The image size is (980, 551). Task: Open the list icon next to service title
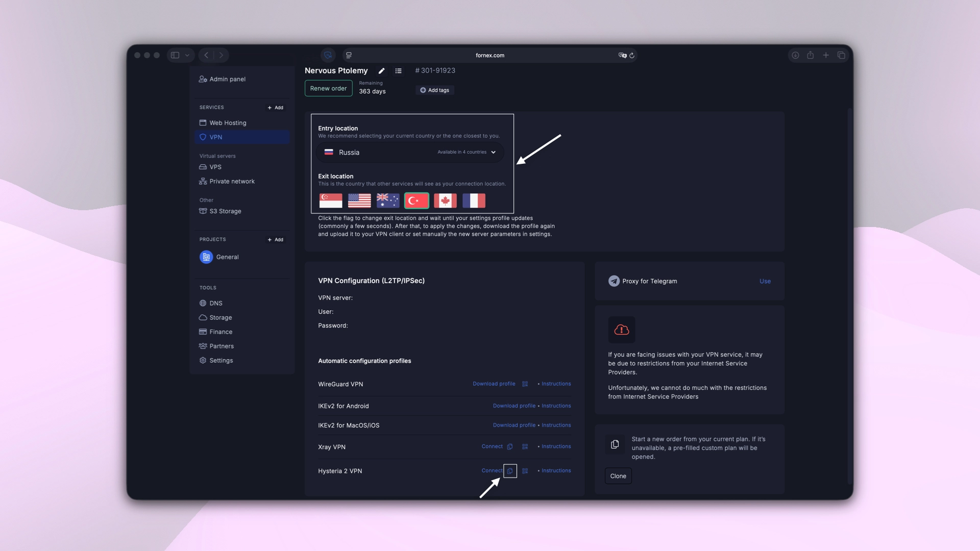click(x=399, y=70)
